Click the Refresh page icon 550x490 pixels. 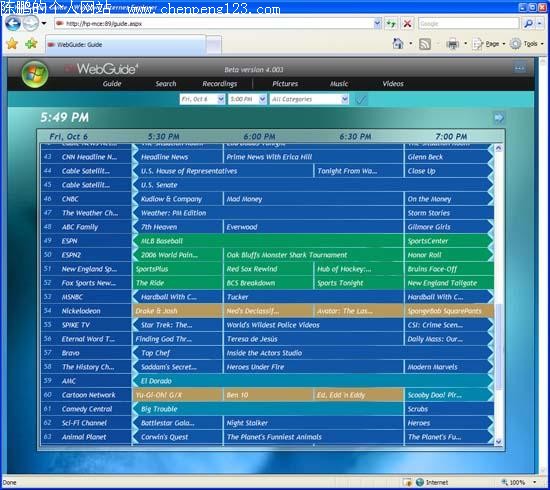pos(391,24)
